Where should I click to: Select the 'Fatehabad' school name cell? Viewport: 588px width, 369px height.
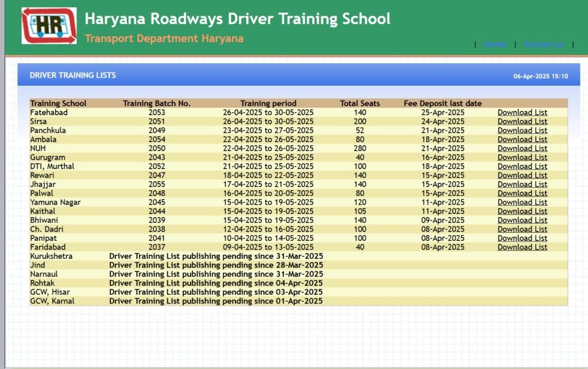point(49,112)
